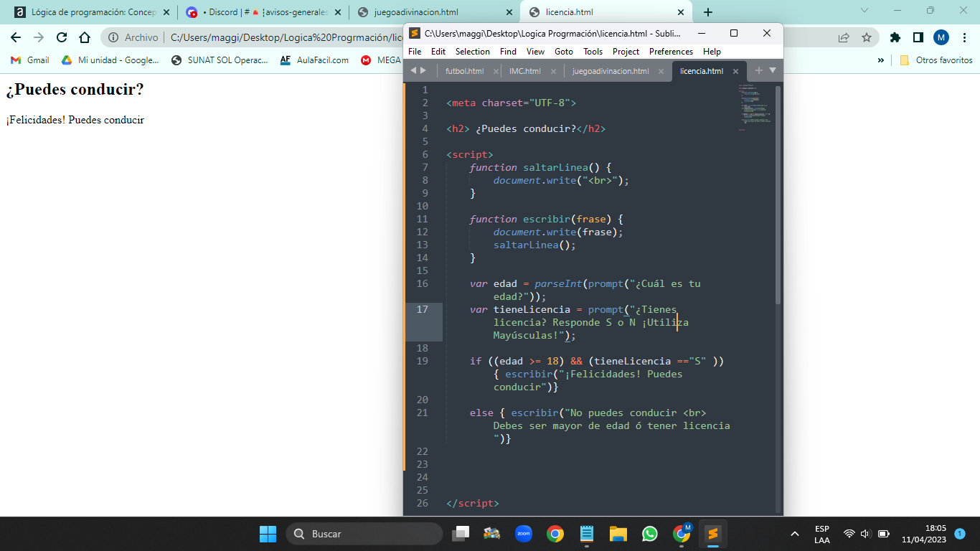Switch to IMC.html tab in Sublime
Viewport: 980px width, 551px height.
click(x=525, y=71)
